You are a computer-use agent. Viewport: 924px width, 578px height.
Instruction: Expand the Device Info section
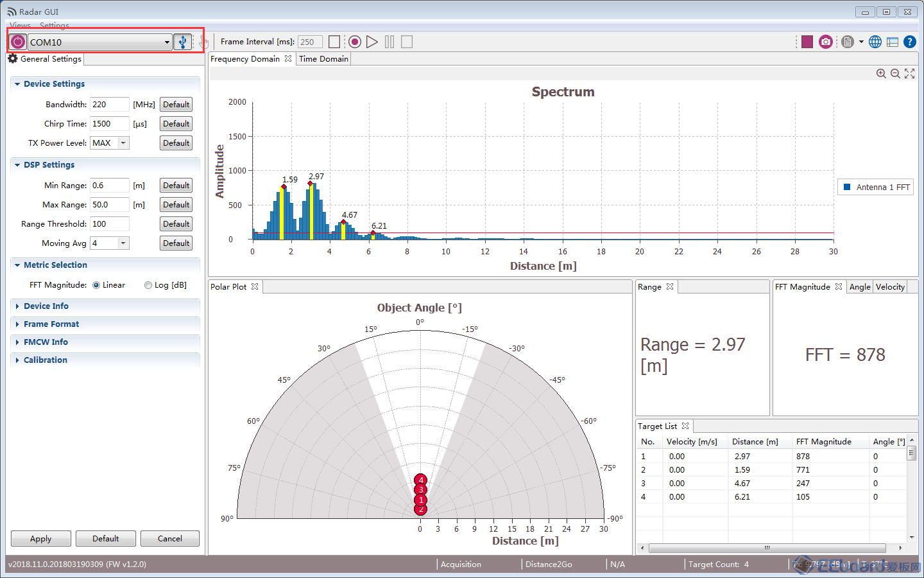tap(17, 306)
